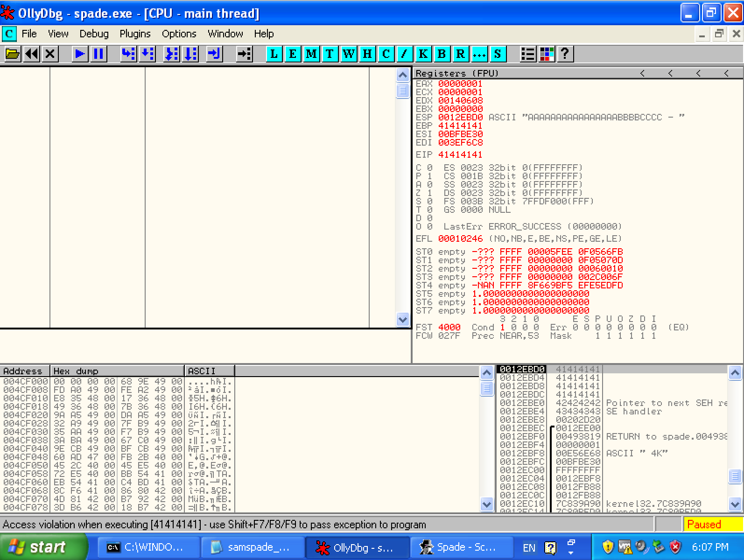
Task: Open the Debug menu
Action: click(94, 34)
